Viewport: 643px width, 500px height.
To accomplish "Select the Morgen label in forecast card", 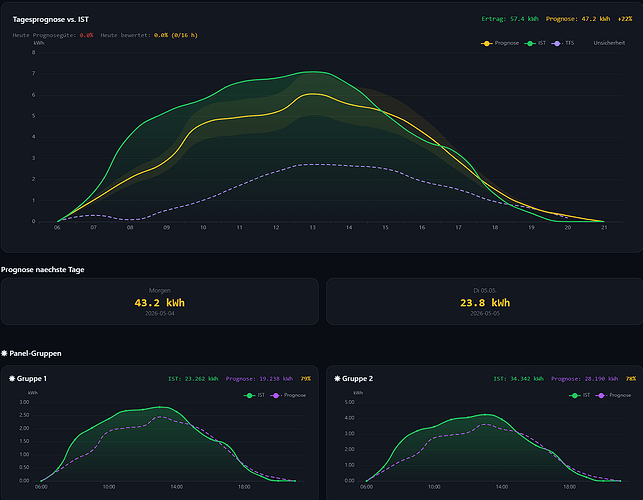I will [x=160, y=290].
